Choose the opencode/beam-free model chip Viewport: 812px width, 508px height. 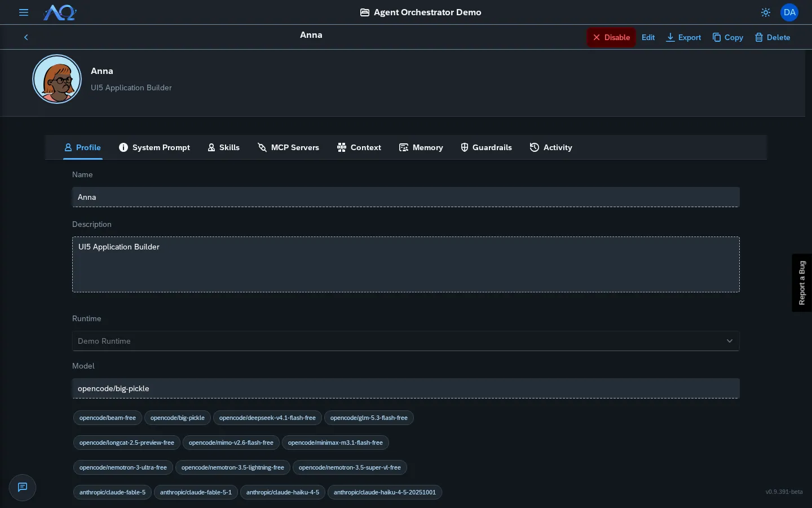[x=108, y=418]
